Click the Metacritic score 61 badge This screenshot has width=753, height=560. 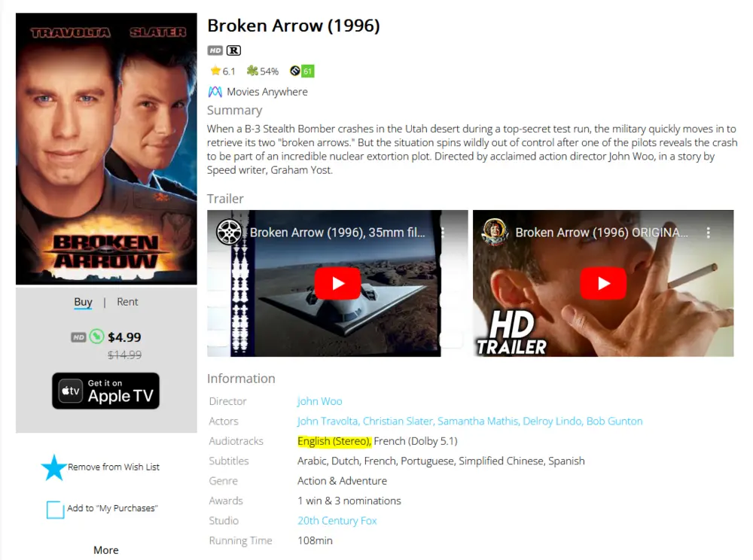[307, 72]
